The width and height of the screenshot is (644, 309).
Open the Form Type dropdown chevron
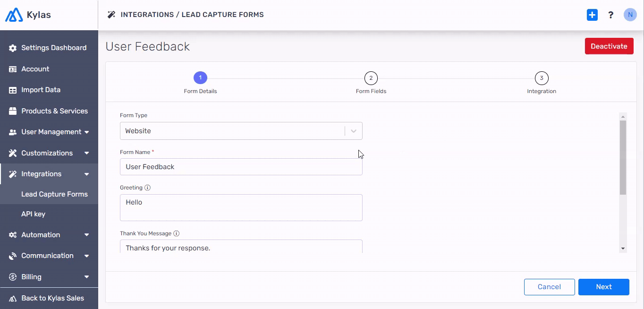click(x=353, y=131)
